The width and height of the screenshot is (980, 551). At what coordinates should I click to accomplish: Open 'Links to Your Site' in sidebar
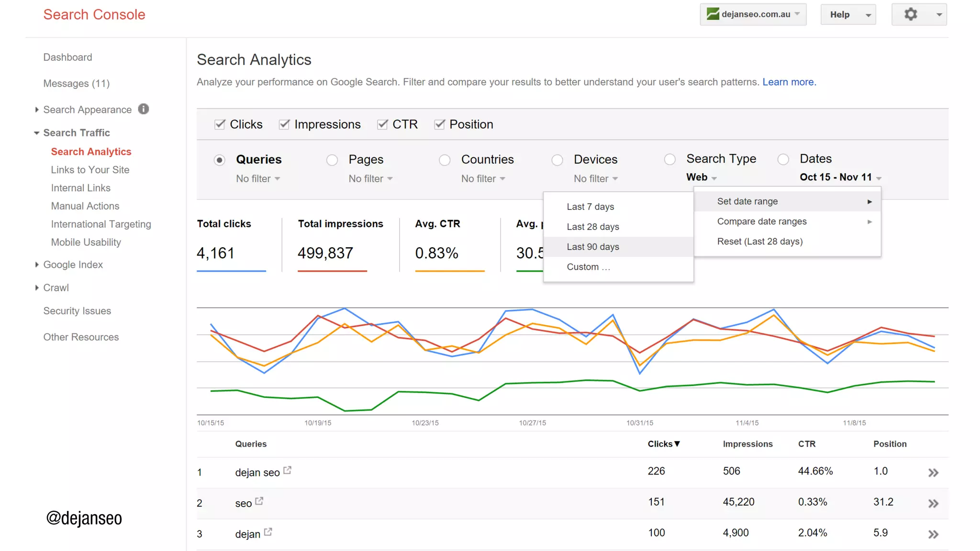90,170
